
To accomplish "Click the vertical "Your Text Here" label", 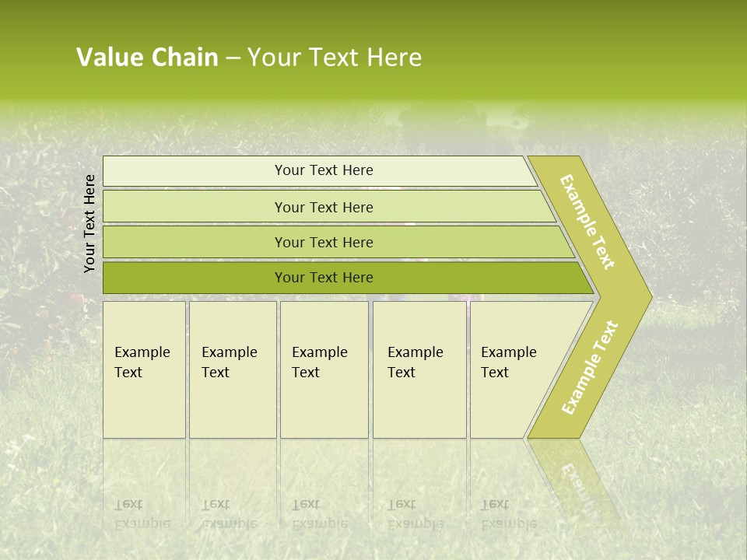I will point(89,223).
